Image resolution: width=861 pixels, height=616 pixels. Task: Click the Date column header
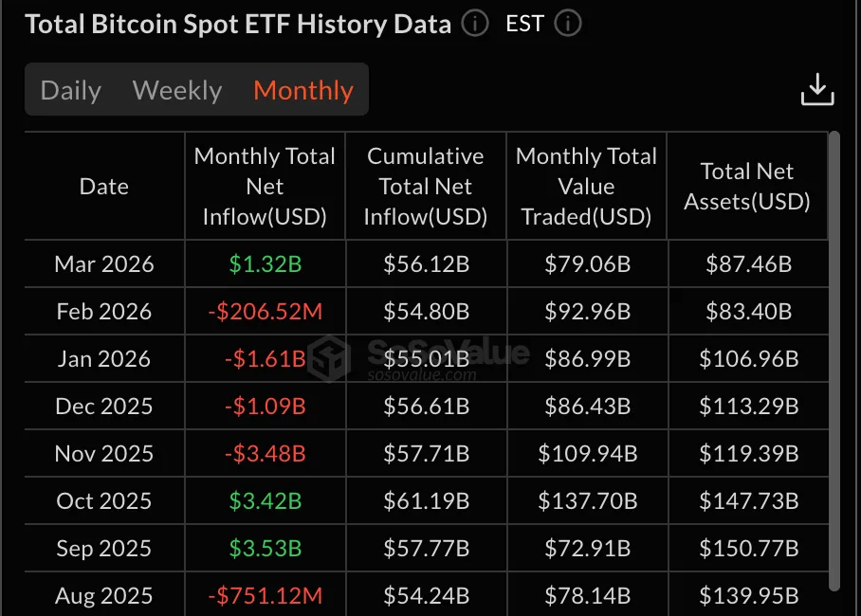(103, 186)
